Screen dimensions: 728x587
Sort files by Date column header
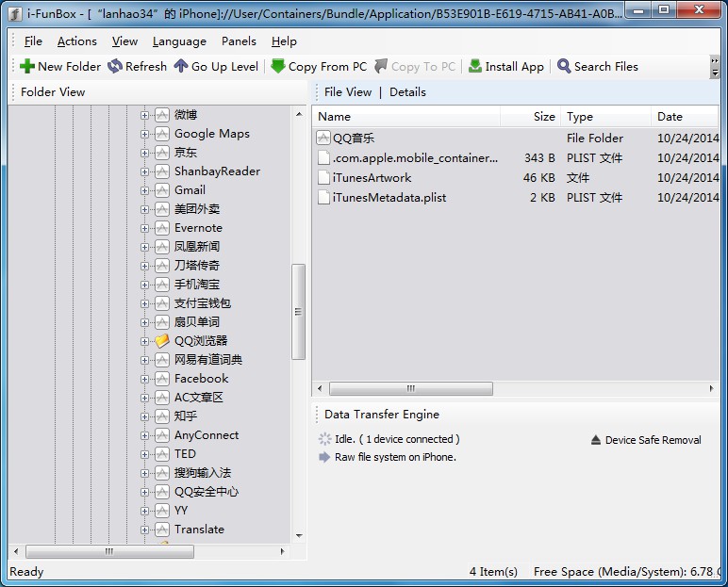pos(685,117)
